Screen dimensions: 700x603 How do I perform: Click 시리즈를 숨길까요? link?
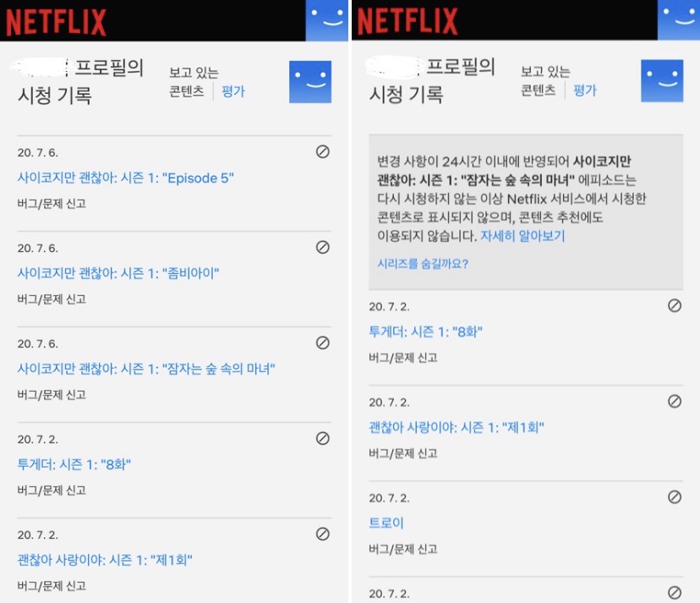423,264
